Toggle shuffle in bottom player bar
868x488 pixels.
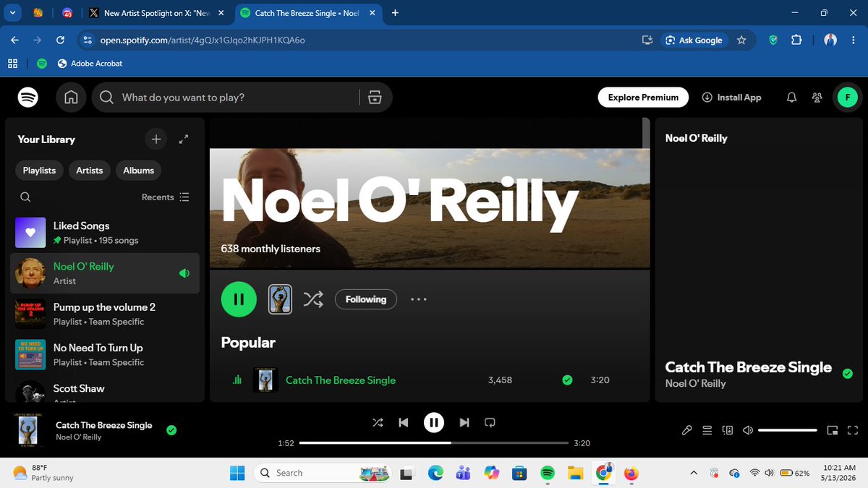pos(378,422)
